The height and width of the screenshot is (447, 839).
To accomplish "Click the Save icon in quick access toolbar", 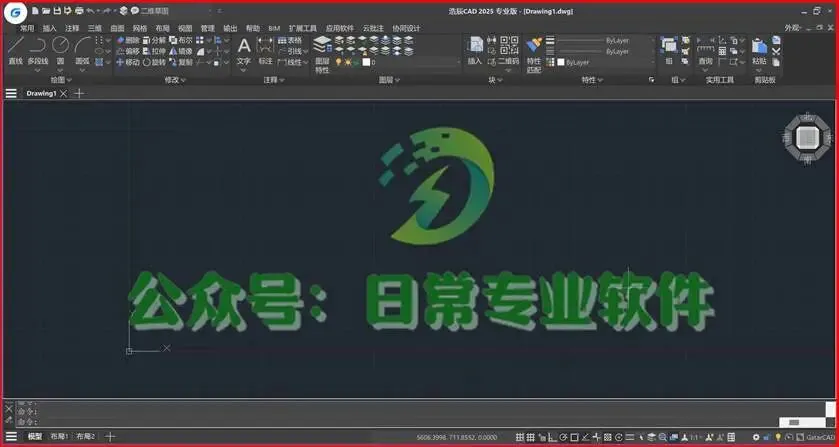I will 57,11.
